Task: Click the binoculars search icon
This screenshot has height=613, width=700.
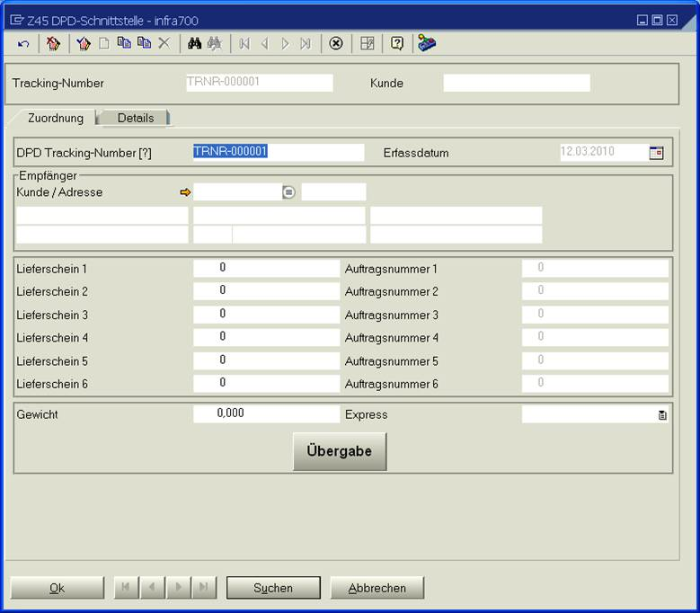Action: [x=193, y=43]
